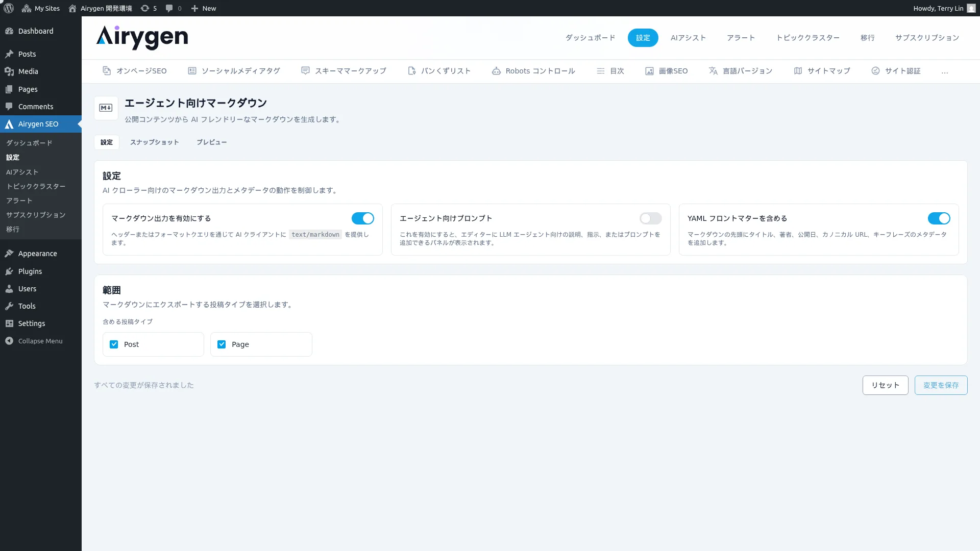Switch to the プレビュー tab
This screenshot has width=980, height=551.
212,142
